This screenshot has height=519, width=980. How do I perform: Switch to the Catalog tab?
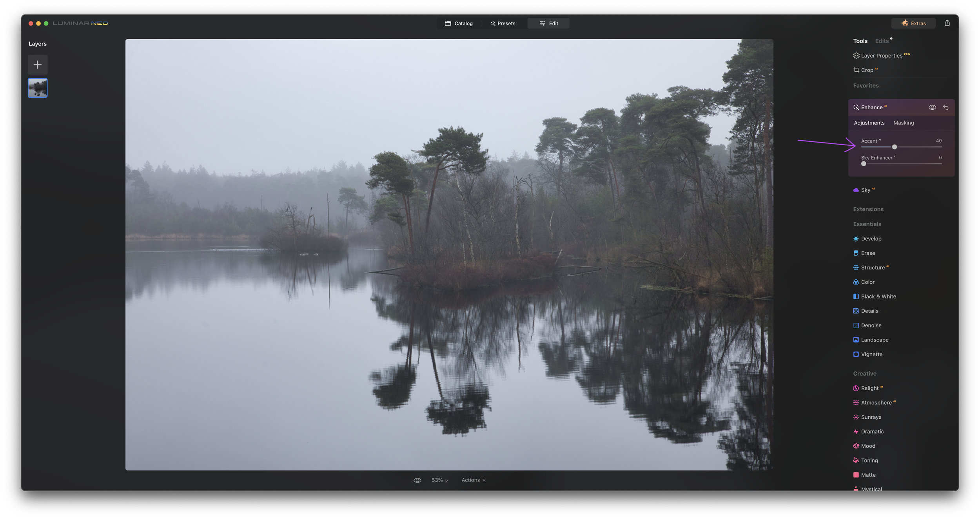[459, 24]
